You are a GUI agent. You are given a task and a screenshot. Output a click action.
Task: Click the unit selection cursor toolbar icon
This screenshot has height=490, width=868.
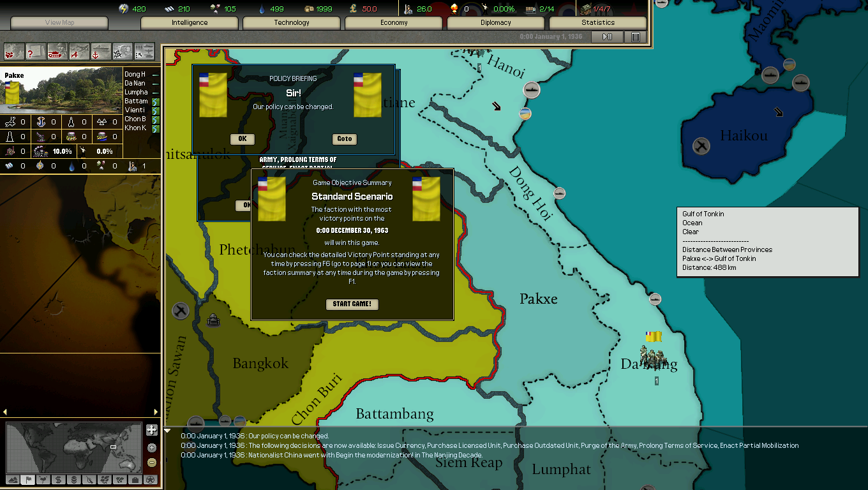click(x=144, y=51)
